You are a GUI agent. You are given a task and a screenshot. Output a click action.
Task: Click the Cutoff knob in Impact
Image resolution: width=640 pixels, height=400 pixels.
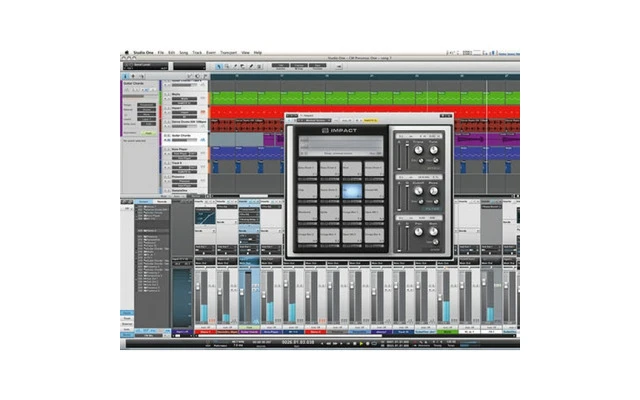pyautogui.click(x=418, y=191)
